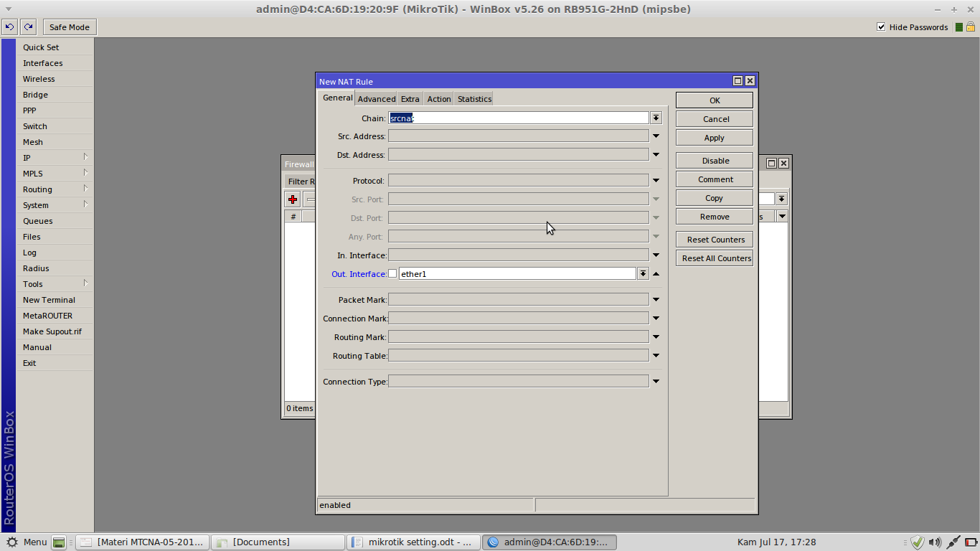
Task: Switch to Materi MTCNA taskbar window
Action: (x=143, y=542)
